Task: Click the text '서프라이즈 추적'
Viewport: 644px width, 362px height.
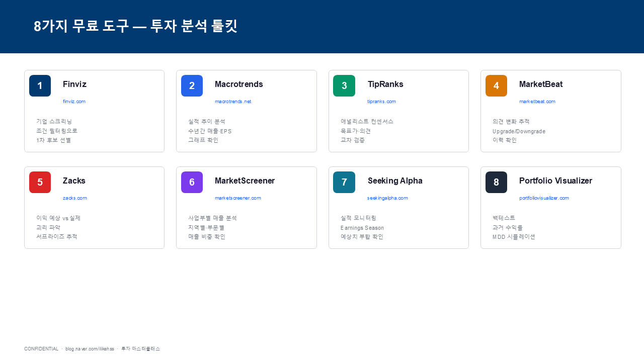Action: point(57,237)
